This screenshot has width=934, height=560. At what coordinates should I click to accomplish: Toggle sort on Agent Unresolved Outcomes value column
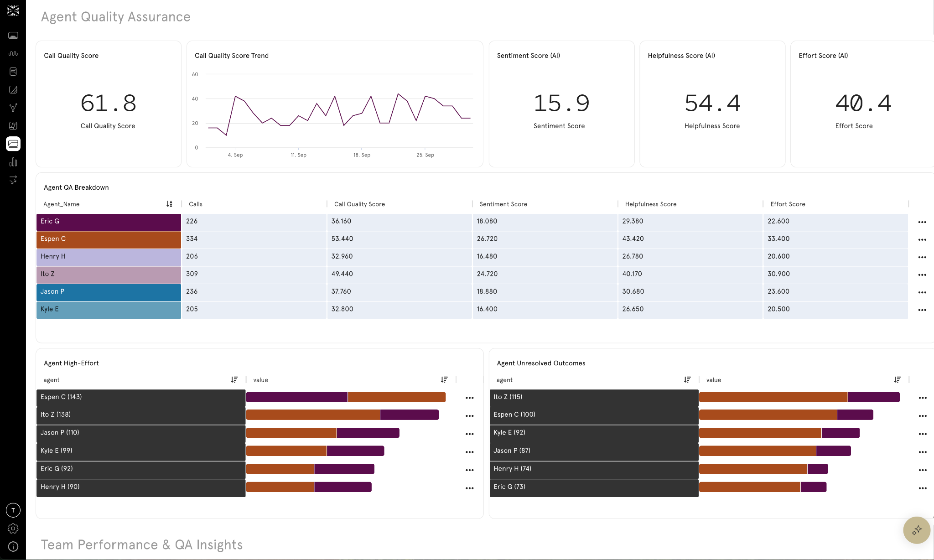click(897, 380)
